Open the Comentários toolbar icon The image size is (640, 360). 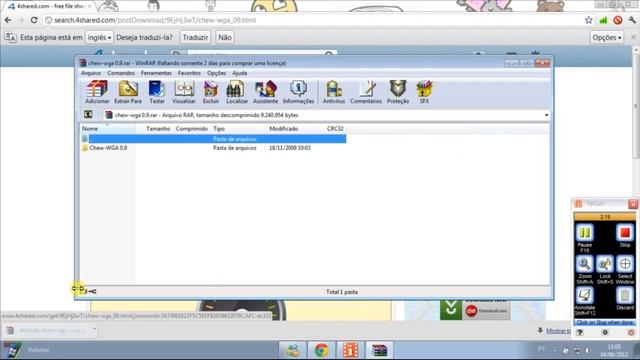tap(366, 92)
